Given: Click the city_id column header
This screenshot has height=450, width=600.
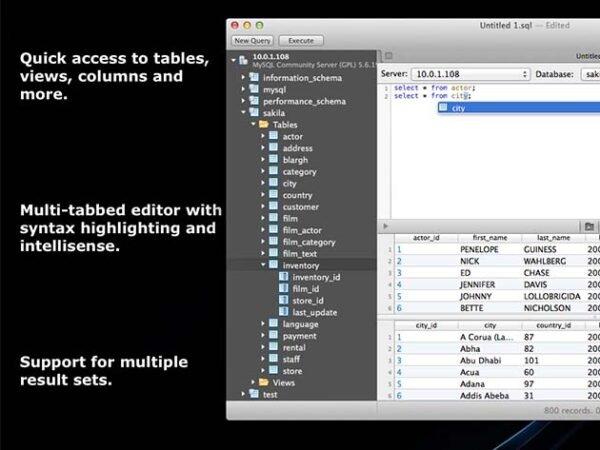Looking at the screenshot, I should pyautogui.click(x=426, y=326).
